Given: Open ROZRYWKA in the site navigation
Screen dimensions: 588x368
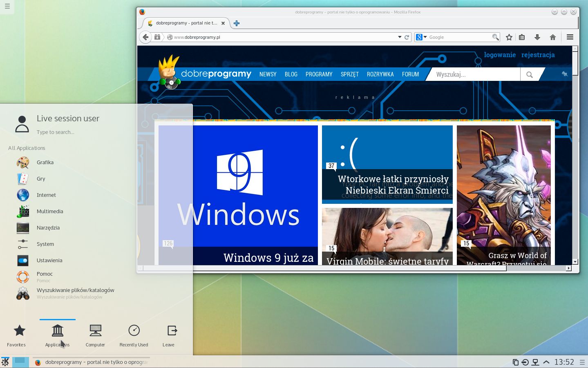Looking at the screenshot, I should [x=380, y=74].
